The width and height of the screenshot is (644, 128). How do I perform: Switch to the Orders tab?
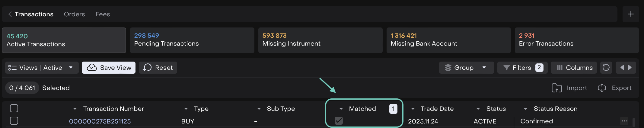coord(74,14)
